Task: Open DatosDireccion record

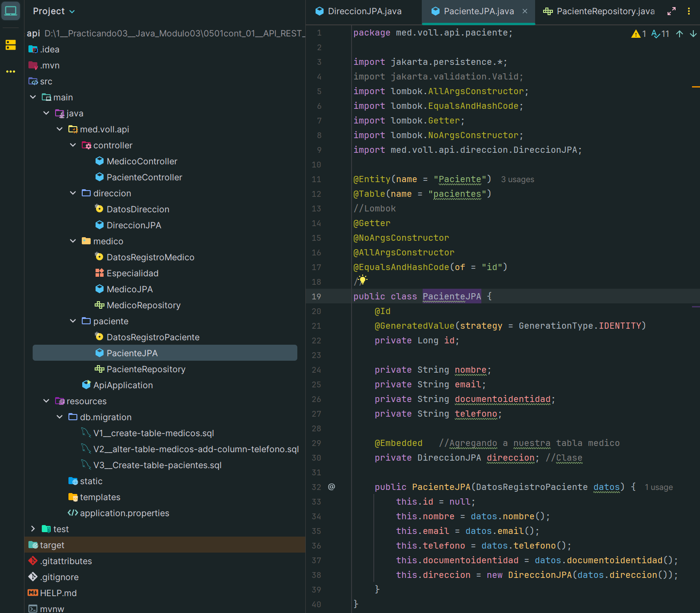Action: (x=132, y=209)
